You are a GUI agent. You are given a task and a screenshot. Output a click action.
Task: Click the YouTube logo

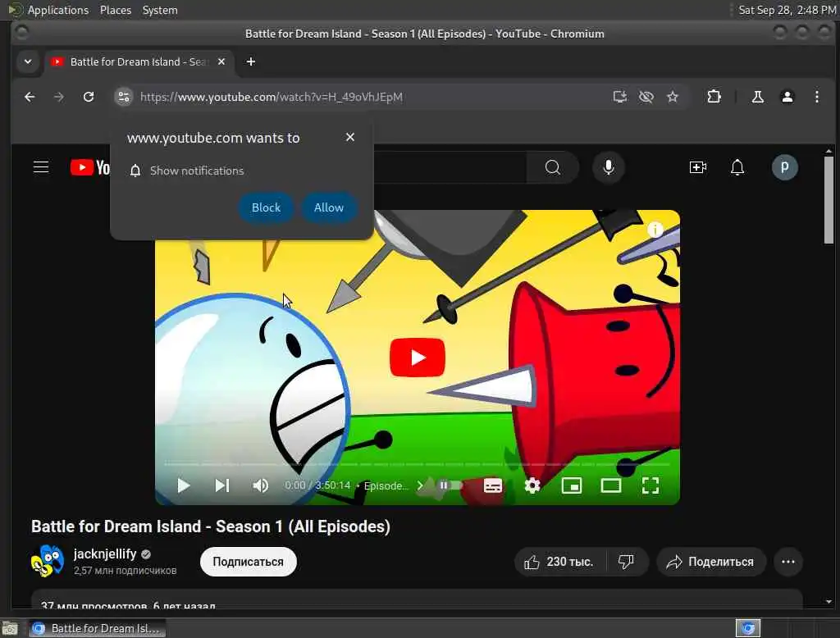[x=90, y=167]
